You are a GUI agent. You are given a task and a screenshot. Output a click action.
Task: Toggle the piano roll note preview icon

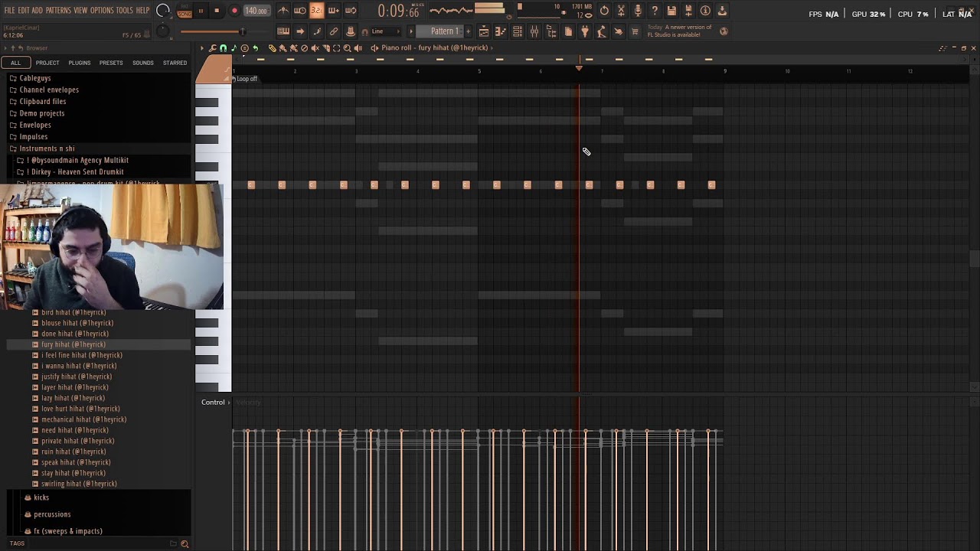coord(234,48)
